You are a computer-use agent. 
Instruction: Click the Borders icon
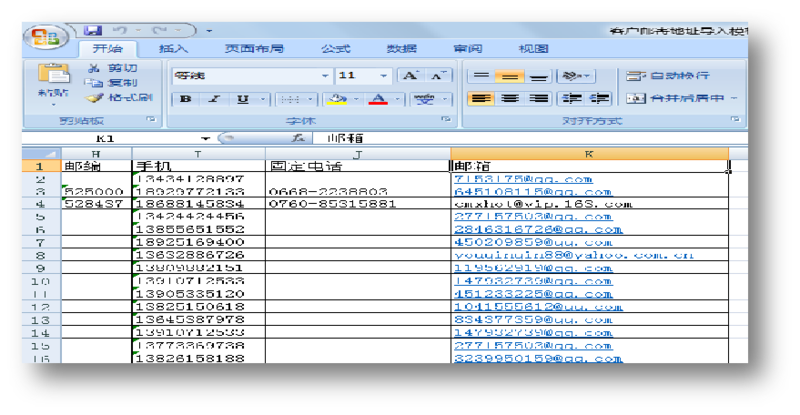(290, 99)
